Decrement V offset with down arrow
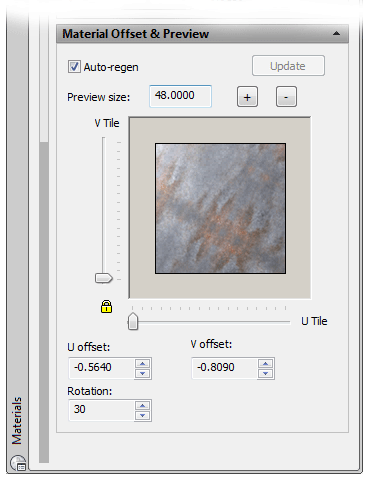Image resolution: width=374 pixels, height=481 pixels. pos(266,373)
